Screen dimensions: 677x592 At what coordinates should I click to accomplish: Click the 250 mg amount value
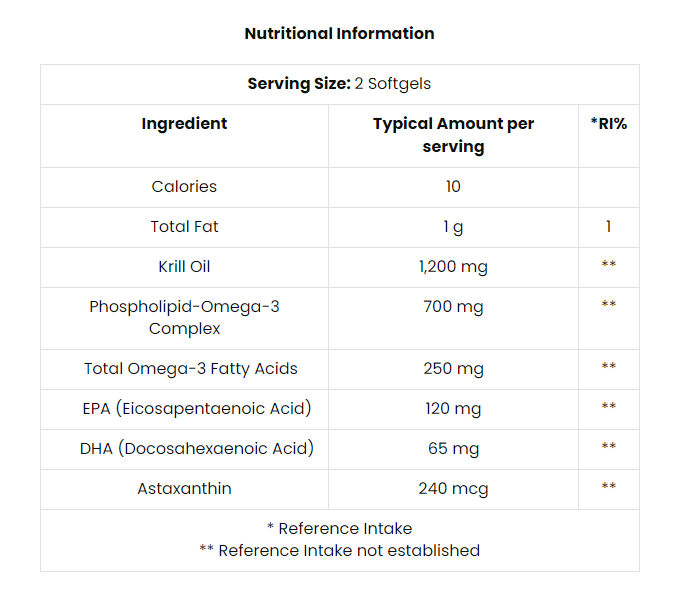click(x=453, y=368)
